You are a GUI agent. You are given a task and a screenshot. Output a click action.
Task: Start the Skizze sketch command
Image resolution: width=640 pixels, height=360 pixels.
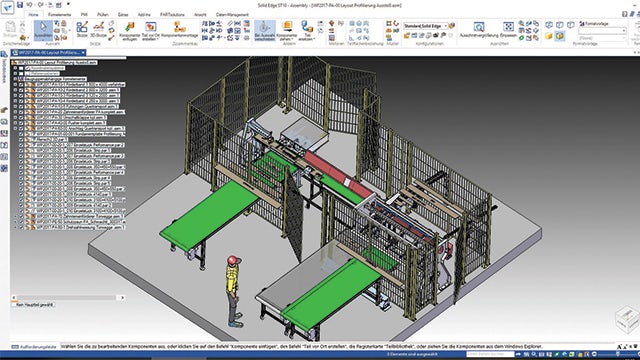click(82, 29)
